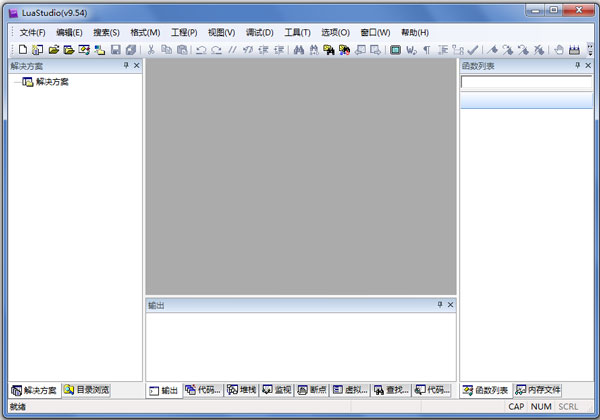
Task: Switch to the 内存文件 tab
Action: pyautogui.click(x=539, y=390)
